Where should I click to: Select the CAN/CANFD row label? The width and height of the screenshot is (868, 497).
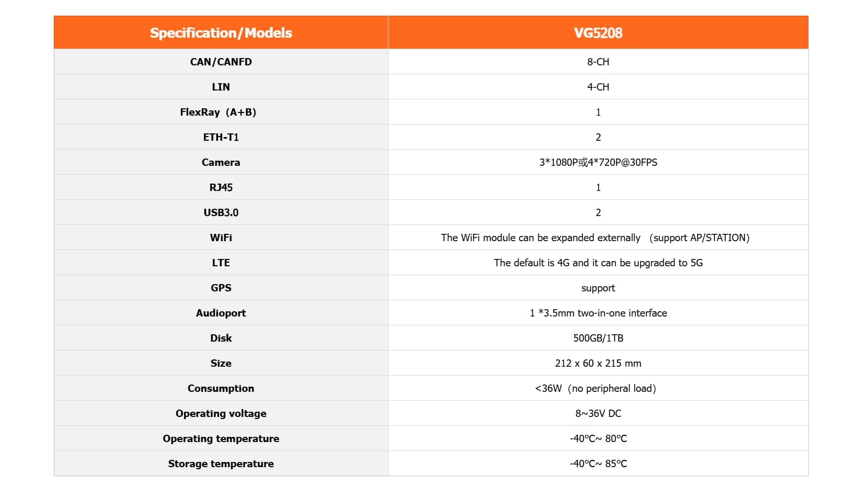pyautogui.click(x=221, y=62)
